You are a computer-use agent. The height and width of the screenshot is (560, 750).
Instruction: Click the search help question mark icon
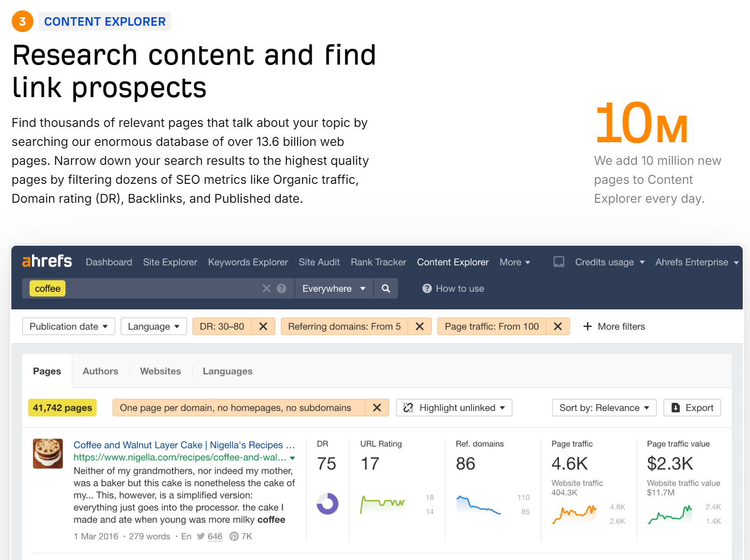[x=281, y=289]
